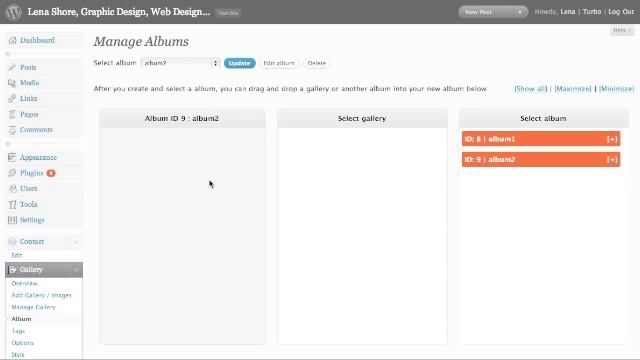Click the Media icon in sidebar
Viewport: 640px width, 360px height.
pos(12,83)
